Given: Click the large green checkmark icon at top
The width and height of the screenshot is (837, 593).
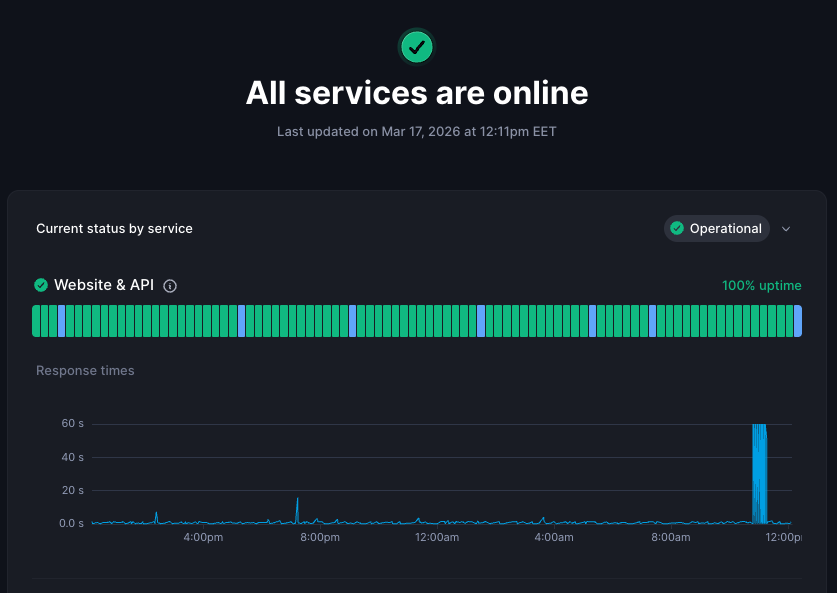Looking at the screenshot, I should tap(417, 46).
